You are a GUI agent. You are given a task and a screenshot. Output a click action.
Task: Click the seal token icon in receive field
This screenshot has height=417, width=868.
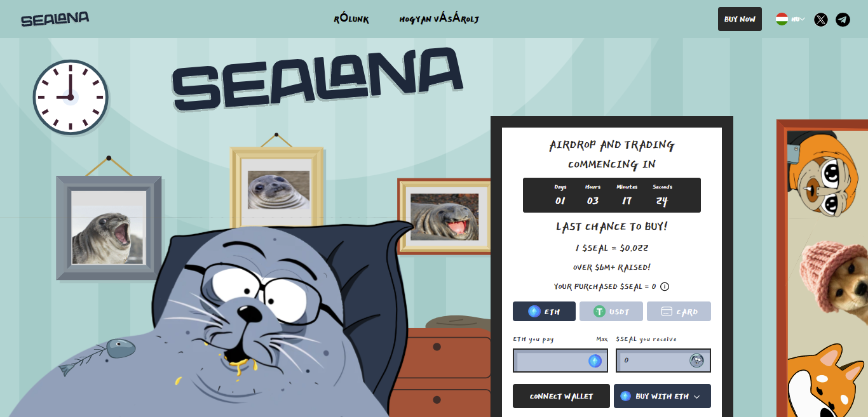tap(697, 361)
